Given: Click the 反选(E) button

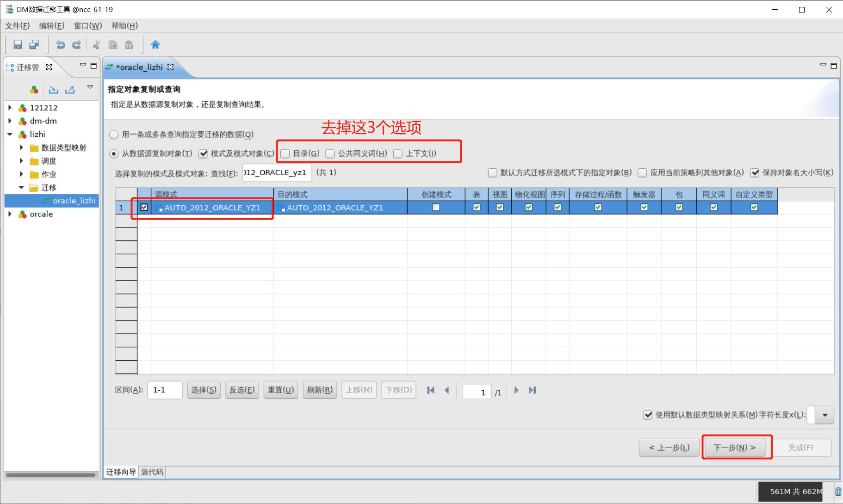Looking at the screenshot, I should pos(242,390).
